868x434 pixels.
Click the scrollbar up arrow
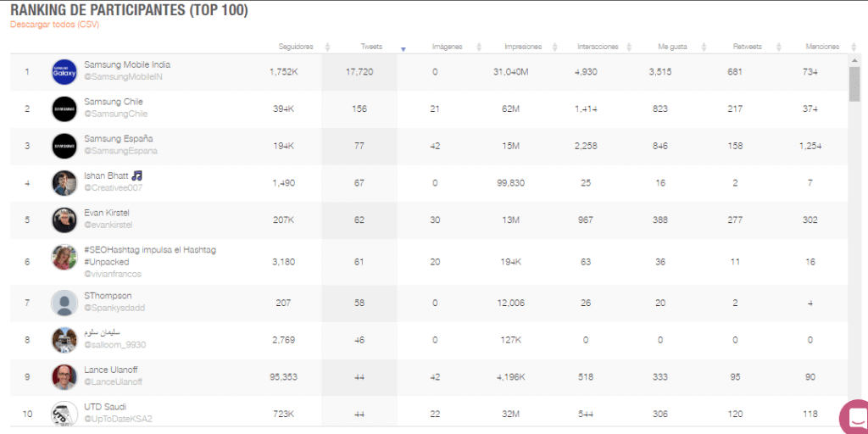pos(854,60)
